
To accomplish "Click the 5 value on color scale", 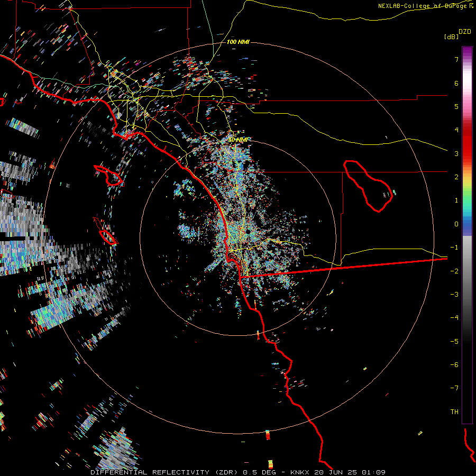I will (456, 106).
